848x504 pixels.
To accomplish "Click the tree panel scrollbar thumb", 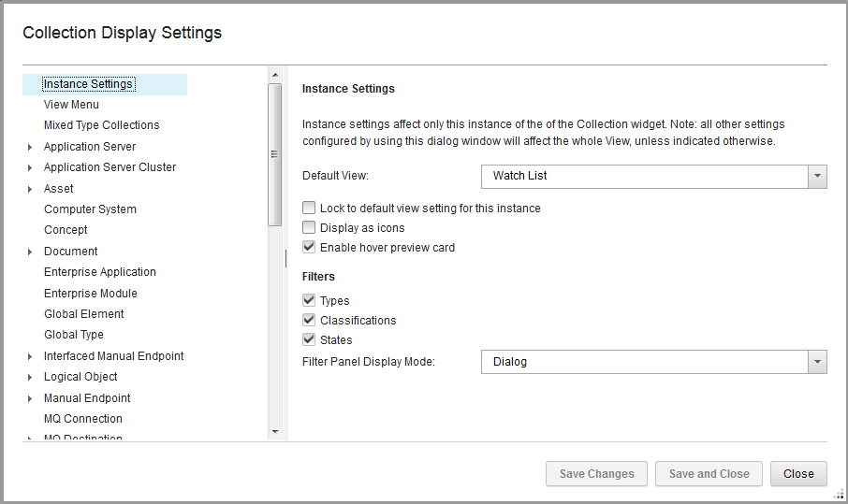I will (x=275, y=154).
